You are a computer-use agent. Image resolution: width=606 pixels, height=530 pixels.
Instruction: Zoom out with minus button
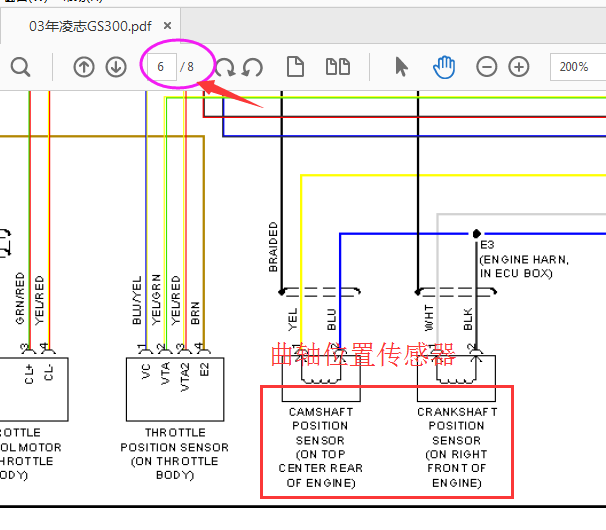(487, 67)
